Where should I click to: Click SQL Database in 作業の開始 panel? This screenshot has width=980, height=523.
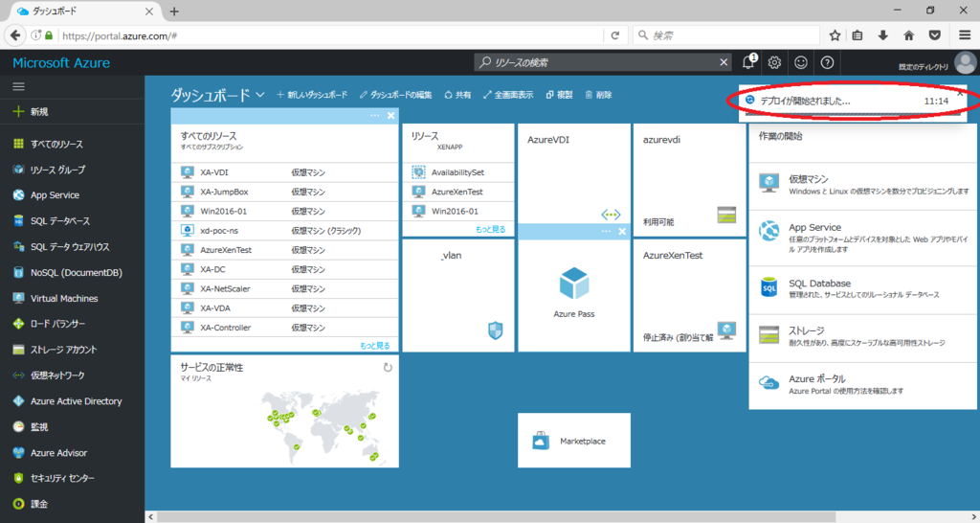[x=862, y=288]
